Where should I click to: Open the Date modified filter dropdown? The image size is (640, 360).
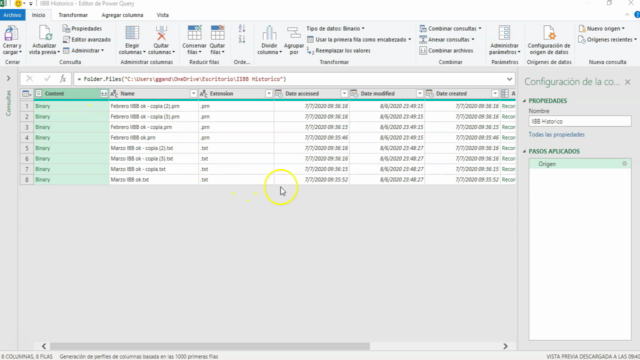(x=420, y=94)
